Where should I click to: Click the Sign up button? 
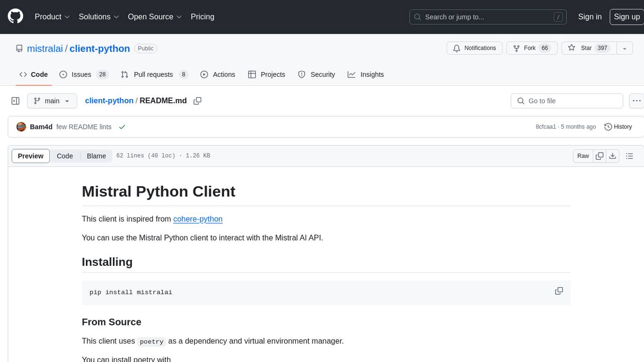click(x=626, y=17)
